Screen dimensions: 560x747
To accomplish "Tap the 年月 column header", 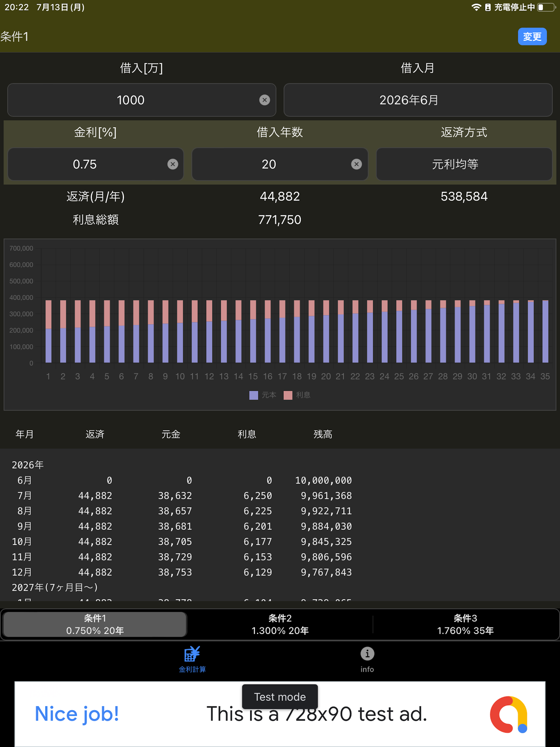I will 25,434.
